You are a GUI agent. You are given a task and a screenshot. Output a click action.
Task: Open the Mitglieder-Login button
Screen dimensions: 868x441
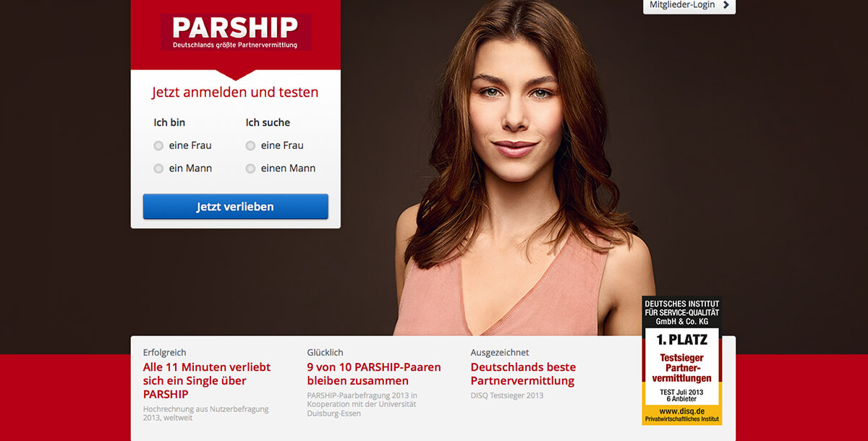(689, 6)
